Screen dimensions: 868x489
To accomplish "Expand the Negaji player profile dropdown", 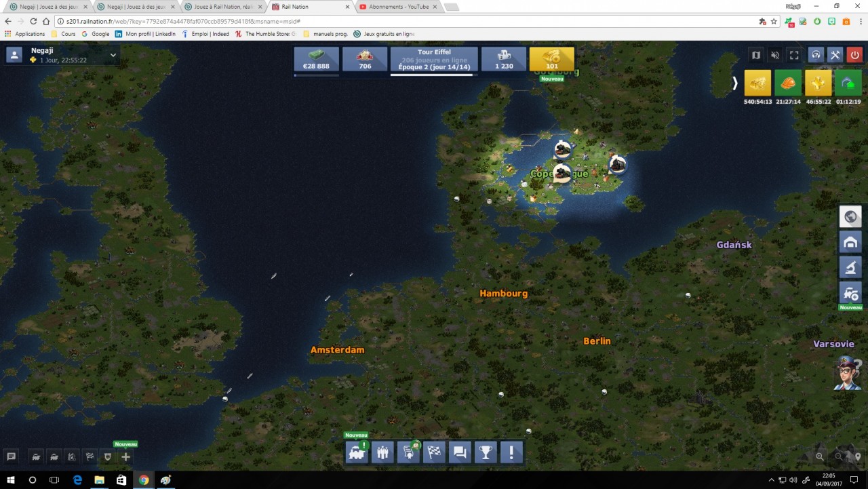I will (113, 55).
